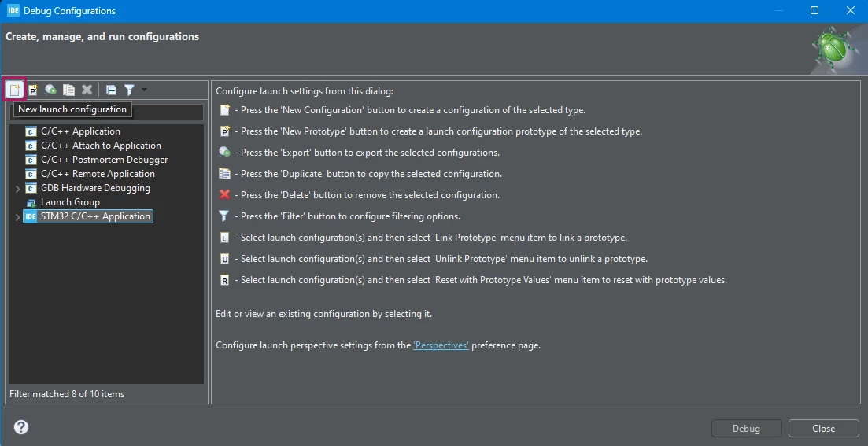Select the Launch Group entry
The image size is (868, 446).
tap(70, 202)
